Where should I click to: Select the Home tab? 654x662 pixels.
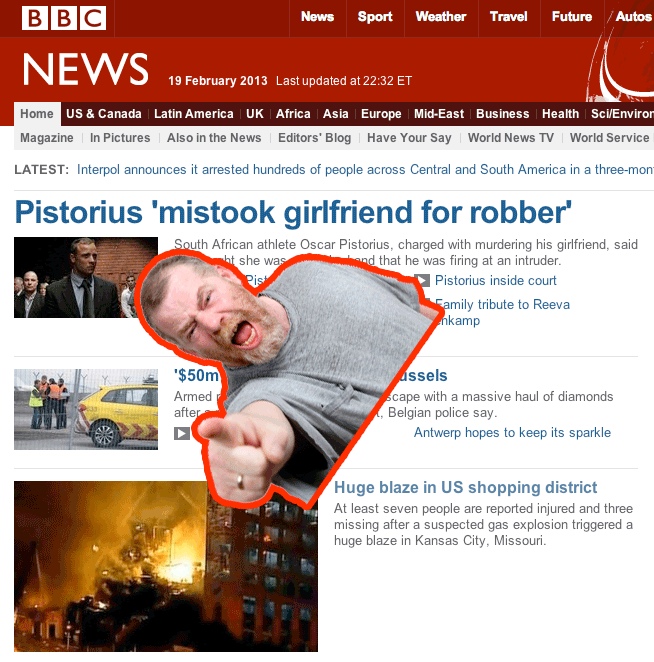(37, 114)
